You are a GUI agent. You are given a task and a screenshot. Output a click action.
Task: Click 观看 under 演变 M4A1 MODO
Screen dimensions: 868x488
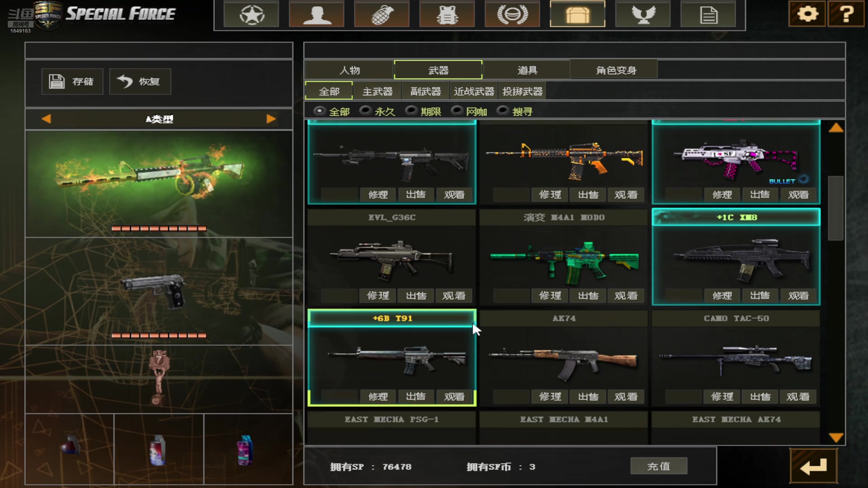626,296
